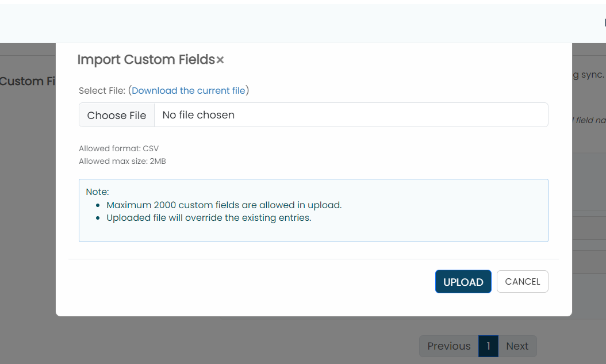Click the UPLOAD button
The width and height of the screenshot is (606, 364).
(463, 282)
